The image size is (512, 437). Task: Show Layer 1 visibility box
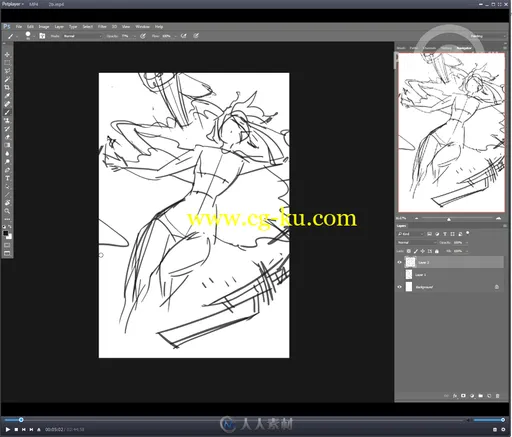tap(399, 275)
